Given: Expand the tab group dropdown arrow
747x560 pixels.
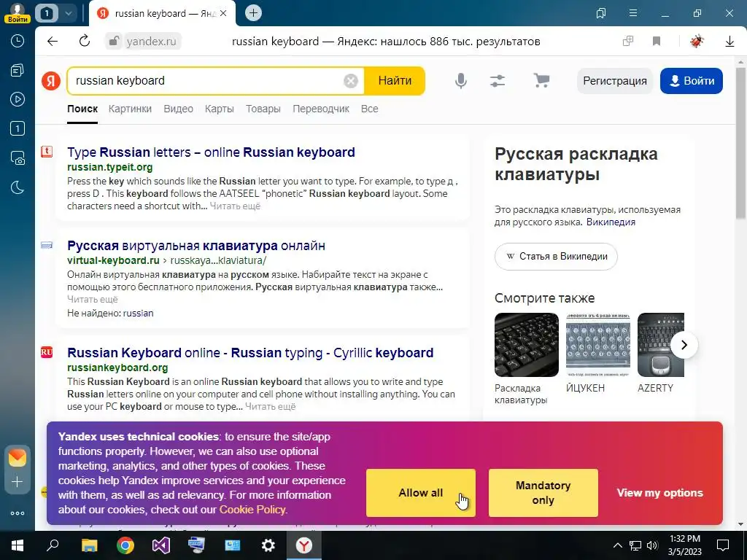Looking at the screenshot, I should pyautogui.click(x=68, y=13).
